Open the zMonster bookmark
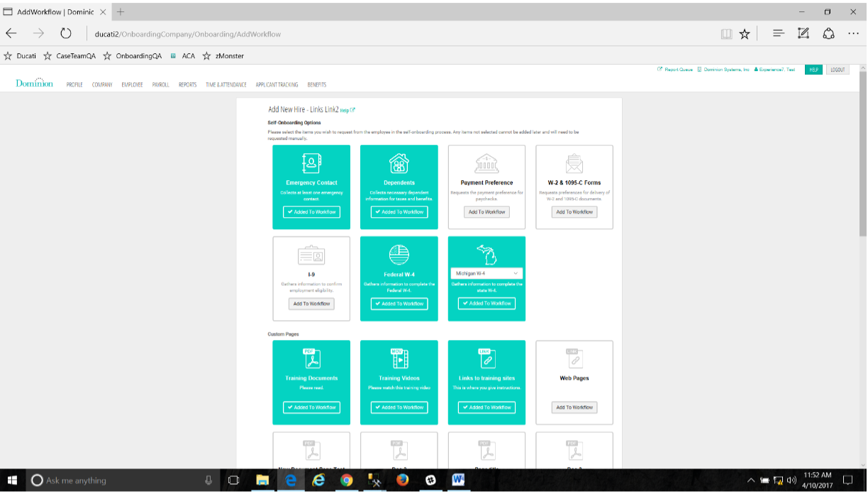 click(223, 55)
